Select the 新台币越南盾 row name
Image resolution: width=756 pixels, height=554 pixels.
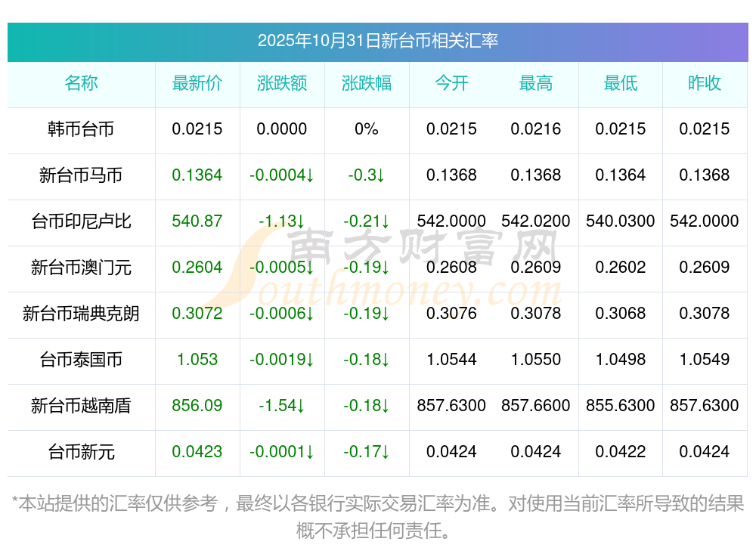click(81, 406)
